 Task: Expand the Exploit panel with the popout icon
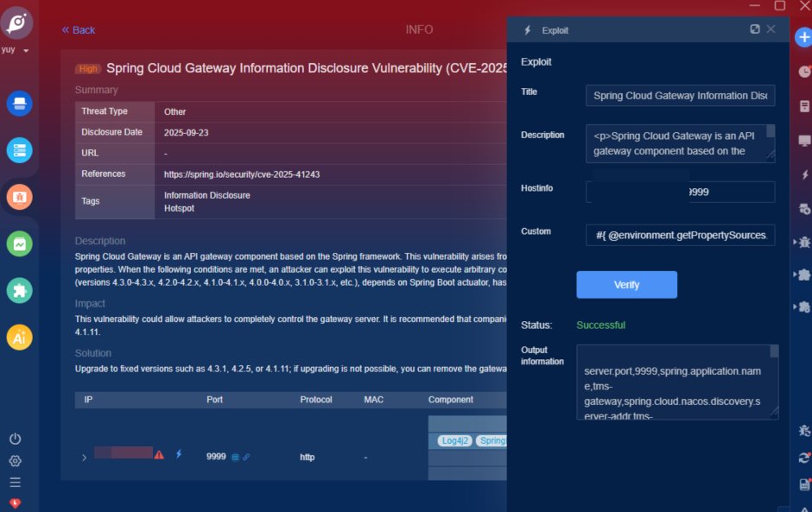754,29
